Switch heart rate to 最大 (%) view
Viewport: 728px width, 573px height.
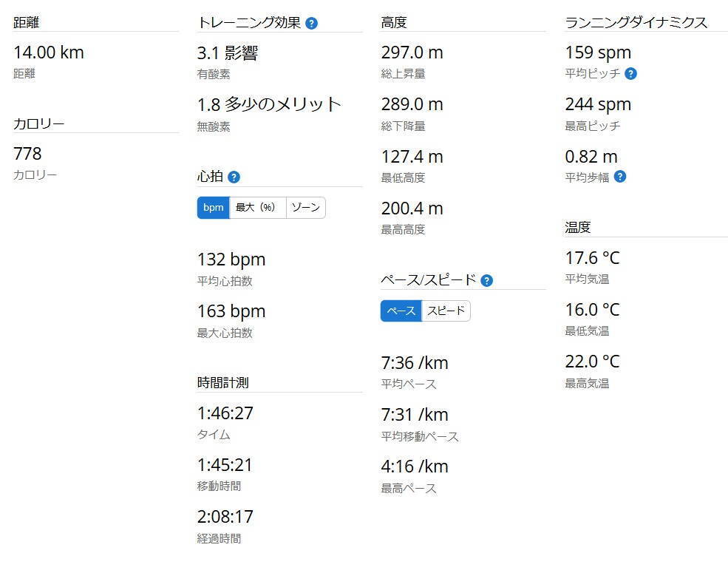258,208
